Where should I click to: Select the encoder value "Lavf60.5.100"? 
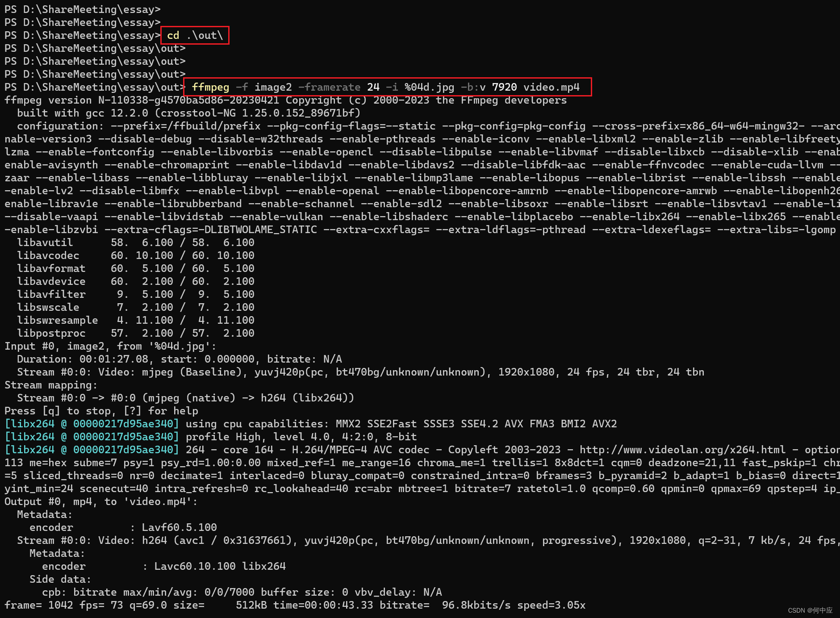tap(180, 527)
